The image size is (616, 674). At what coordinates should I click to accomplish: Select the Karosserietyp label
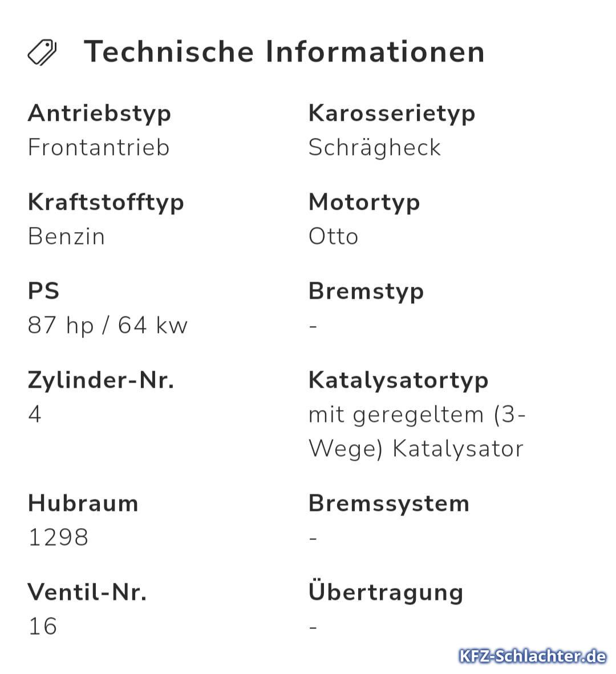click(x=392, y=115)
